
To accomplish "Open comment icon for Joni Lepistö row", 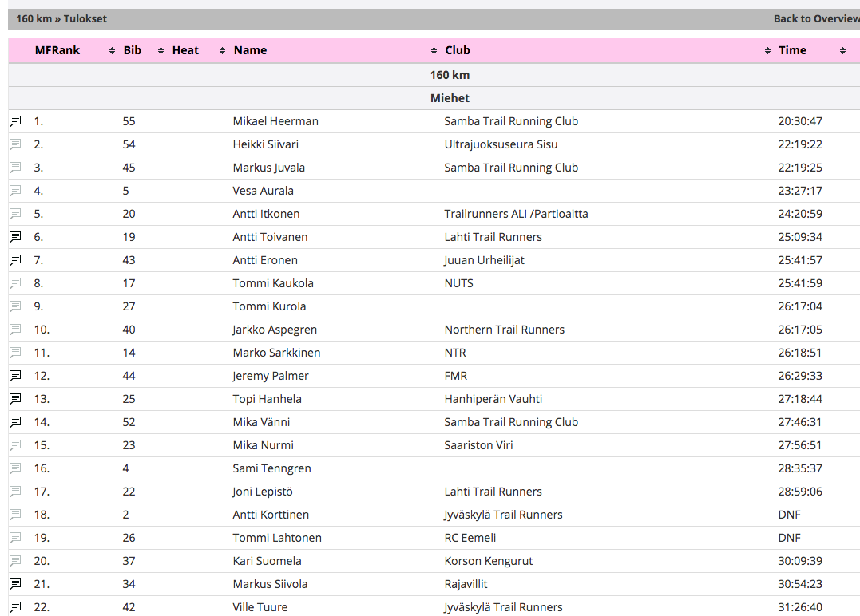I will (15, 491).
